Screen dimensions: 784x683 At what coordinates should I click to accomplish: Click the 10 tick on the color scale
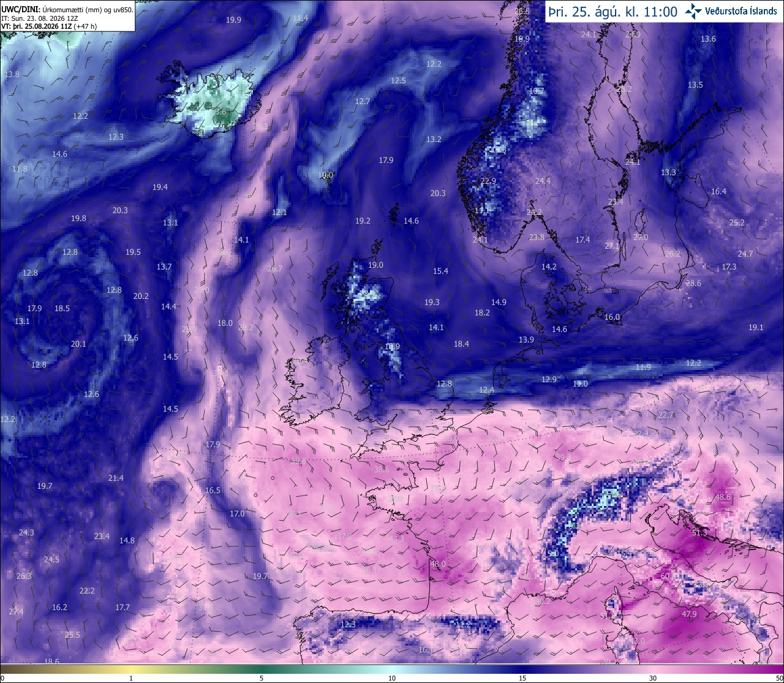392,678
